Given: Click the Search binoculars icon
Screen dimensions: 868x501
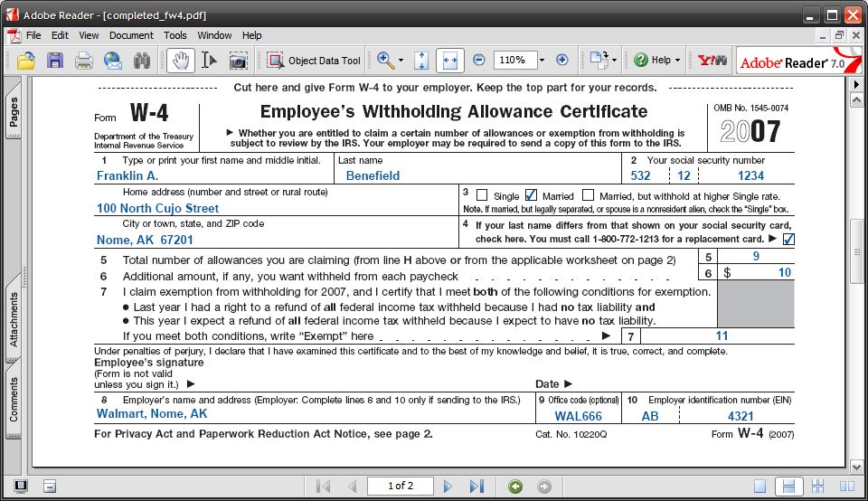Looking at the screenshot, I should [x=142, y=61].
